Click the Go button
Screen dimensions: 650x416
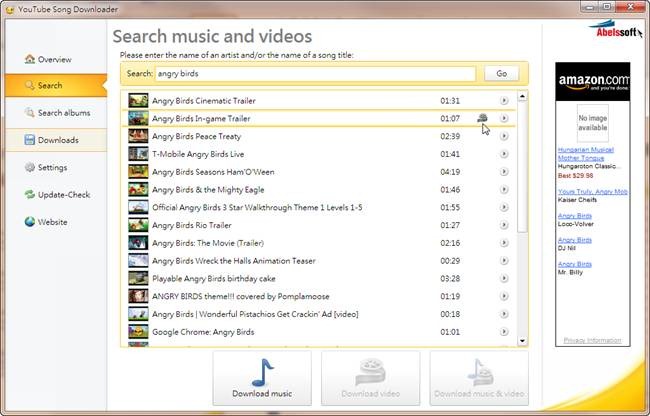pyautogui.click(x=501, y=74)
